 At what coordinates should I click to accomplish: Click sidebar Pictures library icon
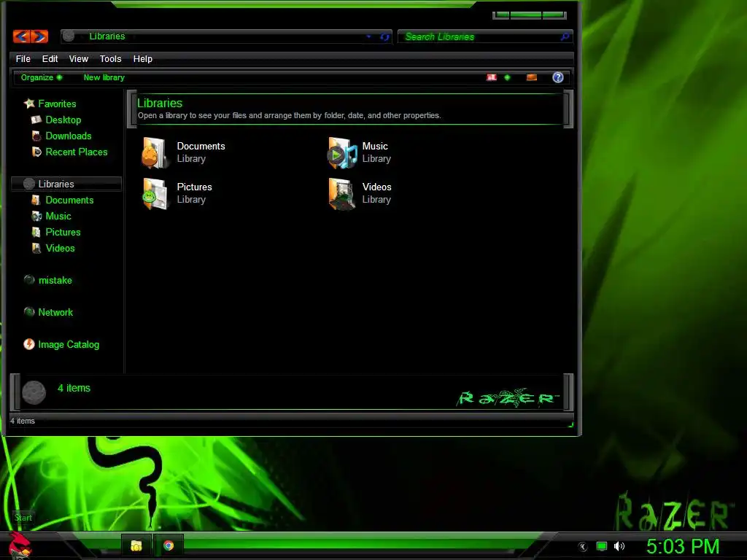coord(36,232)
